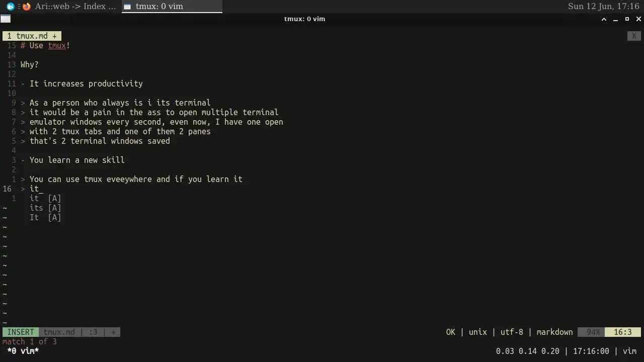
Task: Click the unix file format indicator
Action: (477, 332)
